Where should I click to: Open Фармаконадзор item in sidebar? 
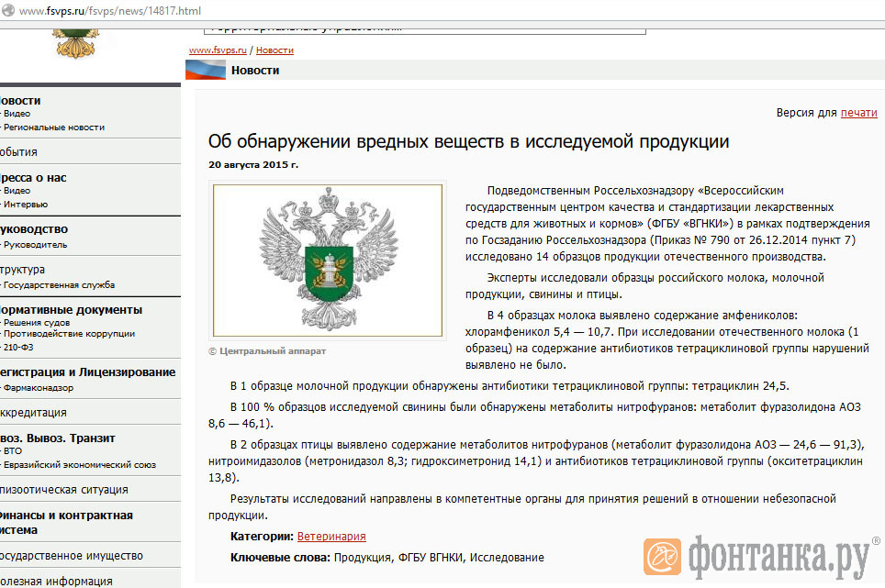[38, 388]
